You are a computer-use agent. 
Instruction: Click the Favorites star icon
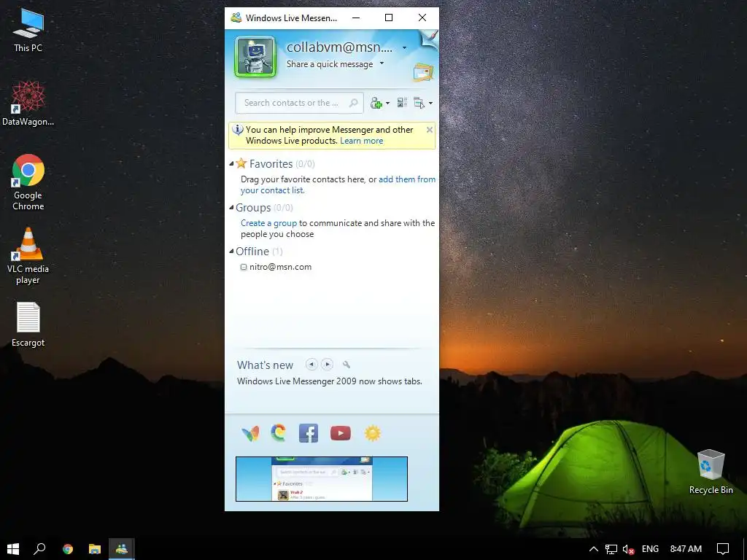tap(241, 163)
